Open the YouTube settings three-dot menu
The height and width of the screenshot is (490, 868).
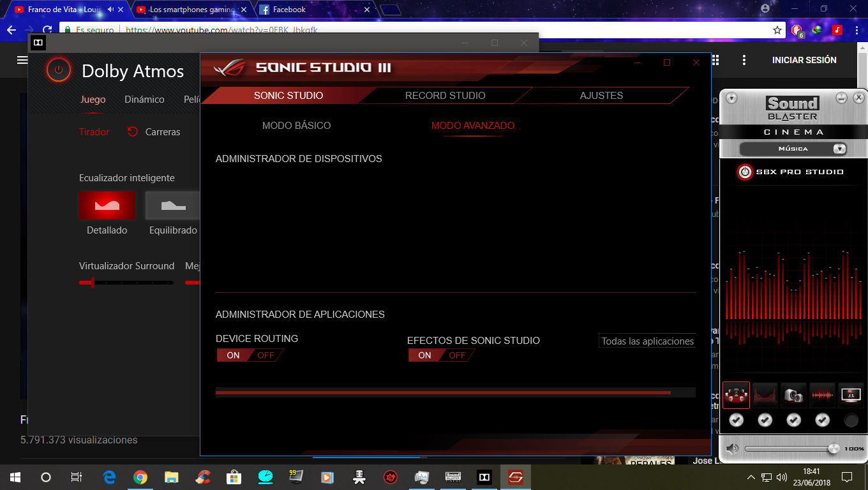[744, 60]
